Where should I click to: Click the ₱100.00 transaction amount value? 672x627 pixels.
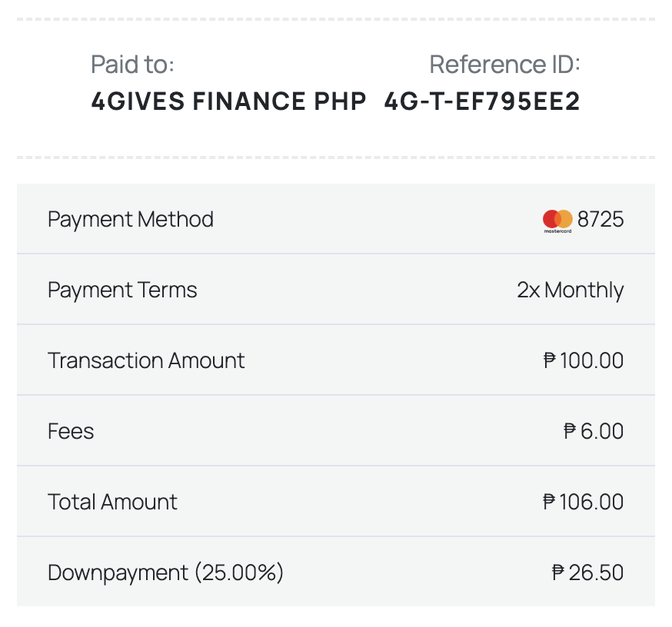click(584, 361)
